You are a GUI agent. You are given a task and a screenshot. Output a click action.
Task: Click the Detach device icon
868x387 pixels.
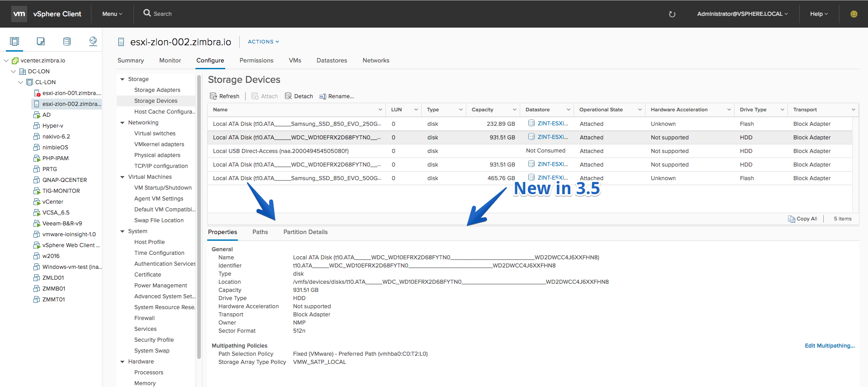click(288, 96)
